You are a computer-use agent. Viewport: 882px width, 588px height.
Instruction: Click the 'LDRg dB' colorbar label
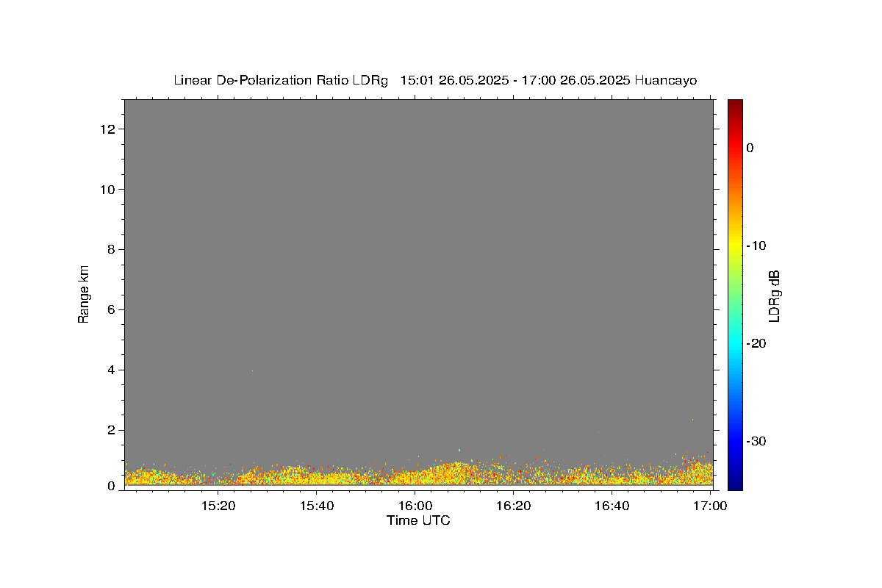(x=773, y=295)
